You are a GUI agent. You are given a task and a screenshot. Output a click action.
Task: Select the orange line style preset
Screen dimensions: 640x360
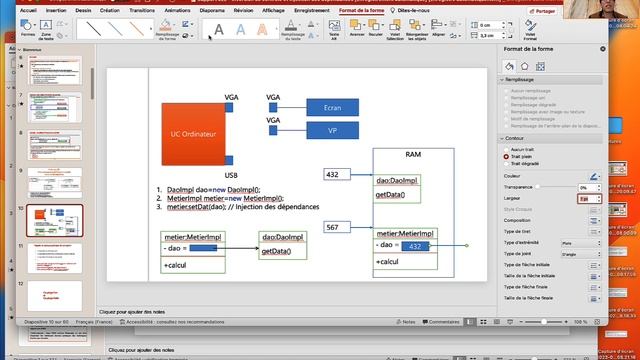point(137,29)
